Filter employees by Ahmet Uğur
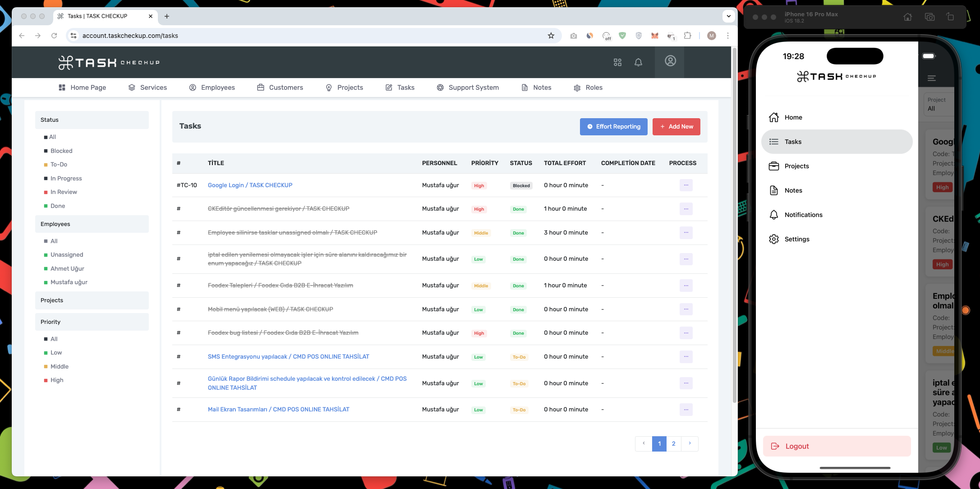 click(x=67, y=269)
